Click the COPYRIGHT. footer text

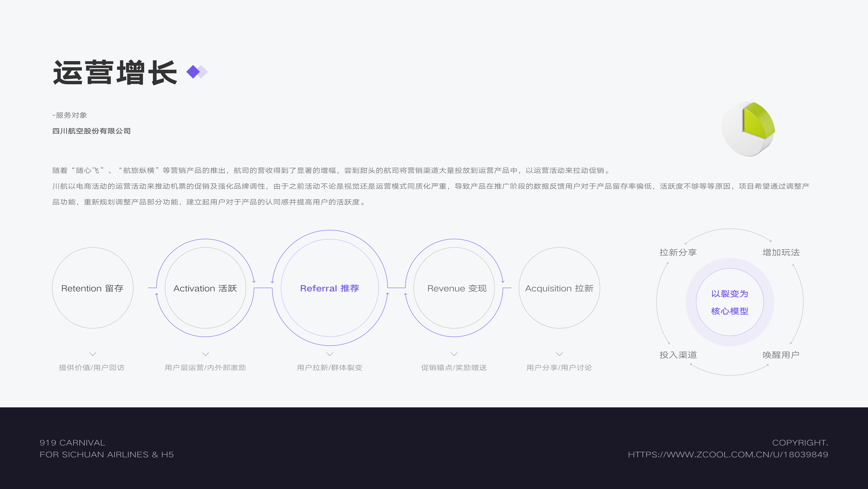800,443
